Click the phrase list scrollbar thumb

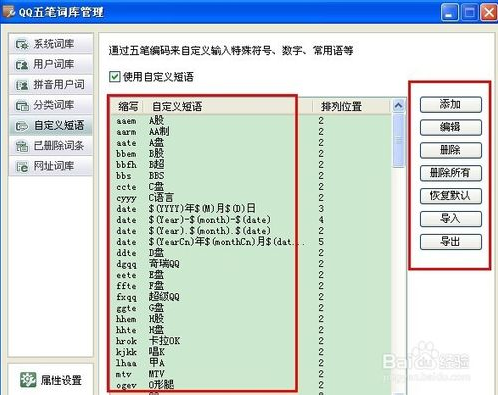tap(398, 140)
